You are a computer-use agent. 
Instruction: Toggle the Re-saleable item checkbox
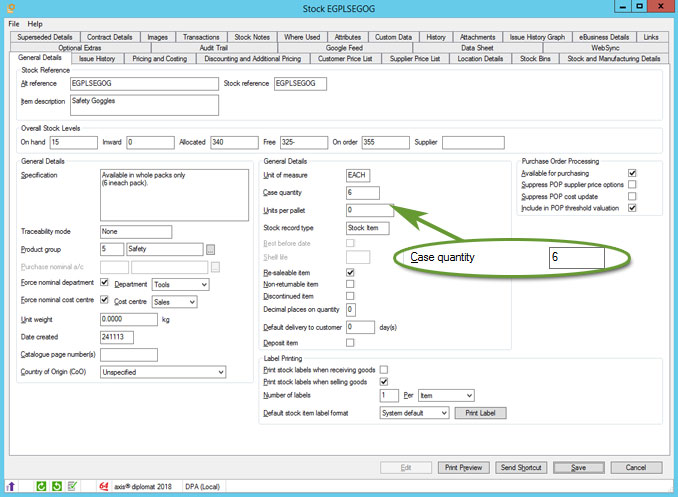click(x=350, y=272)
